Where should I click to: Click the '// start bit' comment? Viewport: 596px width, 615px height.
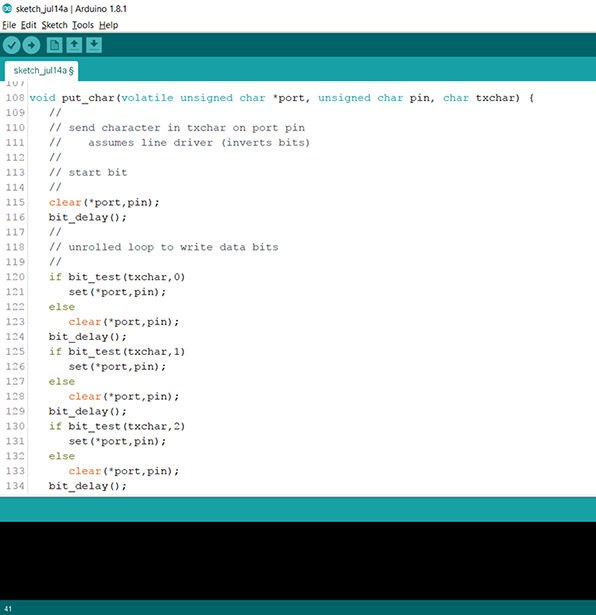[88, 172]
